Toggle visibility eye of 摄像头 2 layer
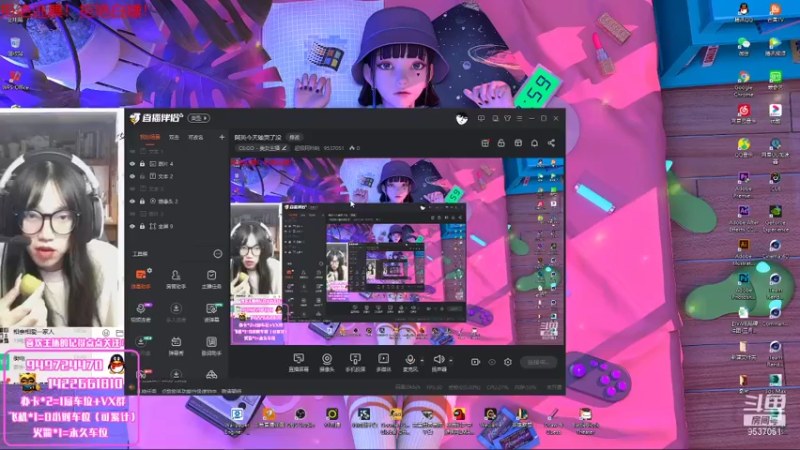800x450 pixels. click(132, 201)
